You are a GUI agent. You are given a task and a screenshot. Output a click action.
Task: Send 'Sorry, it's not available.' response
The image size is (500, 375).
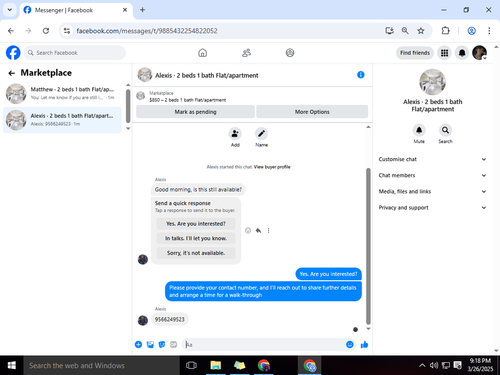point(196,253)
